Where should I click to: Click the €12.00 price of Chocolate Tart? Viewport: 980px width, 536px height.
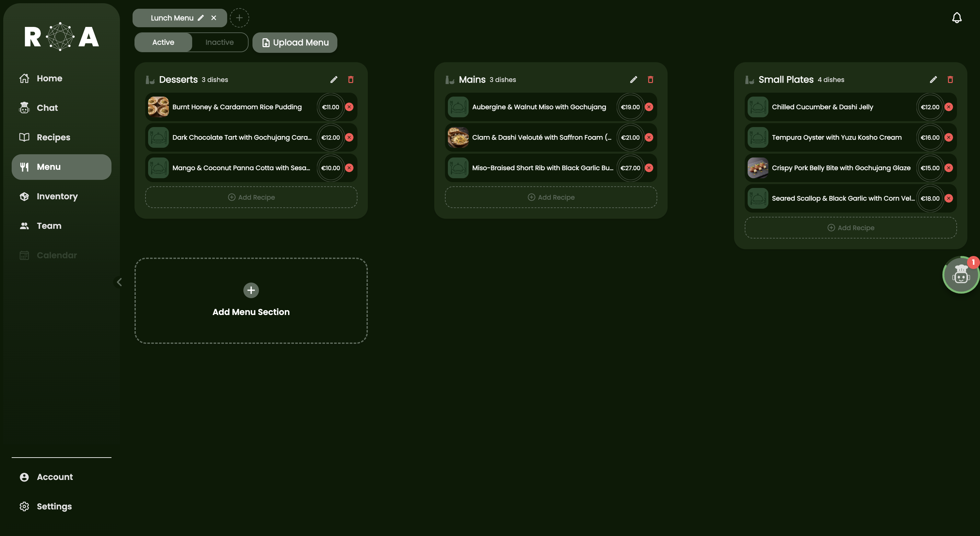pyautogui.click(x=331, y=137)
